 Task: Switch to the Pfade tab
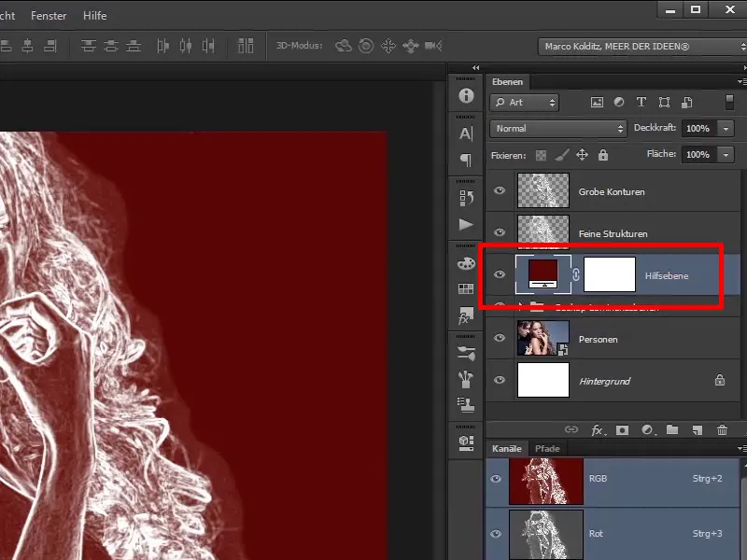tap(547, 449)
